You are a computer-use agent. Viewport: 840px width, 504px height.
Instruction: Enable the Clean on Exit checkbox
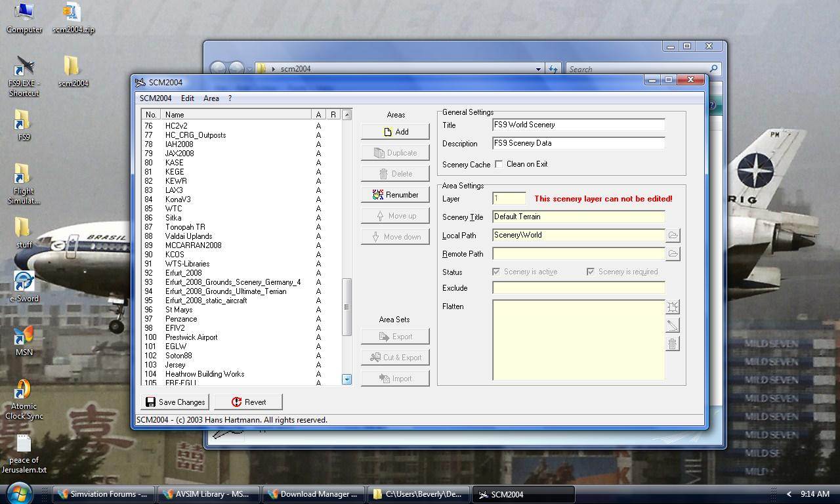(499, 164)
